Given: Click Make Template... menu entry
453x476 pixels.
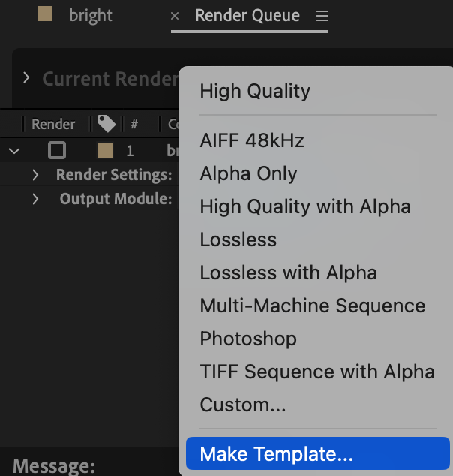Looking at the screenshot, I should (276, 454).
